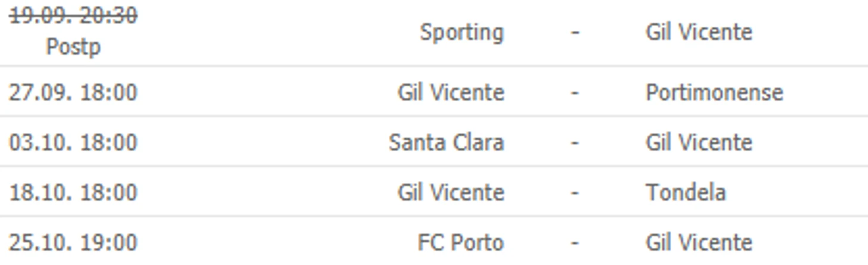
Task: Open Sporting team in first row
Action: click(462, 32)
